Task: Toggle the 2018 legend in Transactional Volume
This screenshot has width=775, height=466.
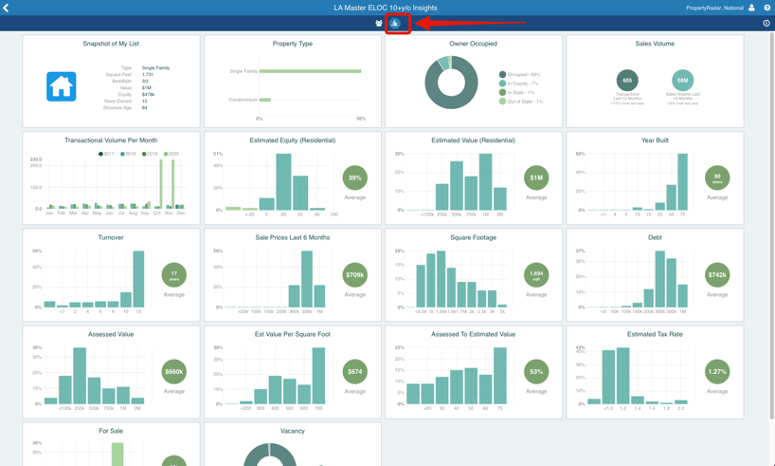Action: (128, 154)
